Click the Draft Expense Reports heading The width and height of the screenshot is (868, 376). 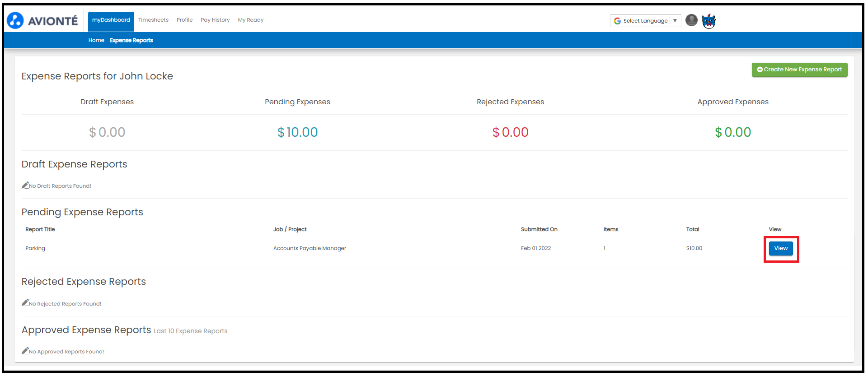click(x=75, y=164)
